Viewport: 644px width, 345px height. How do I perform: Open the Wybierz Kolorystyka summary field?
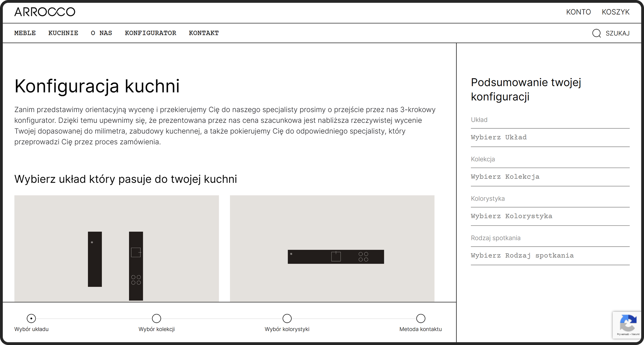click(x=550, y=216)
